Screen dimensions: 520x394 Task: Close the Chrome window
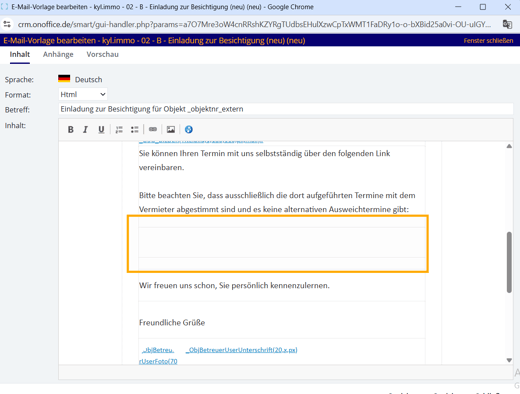tap(508, 7)
